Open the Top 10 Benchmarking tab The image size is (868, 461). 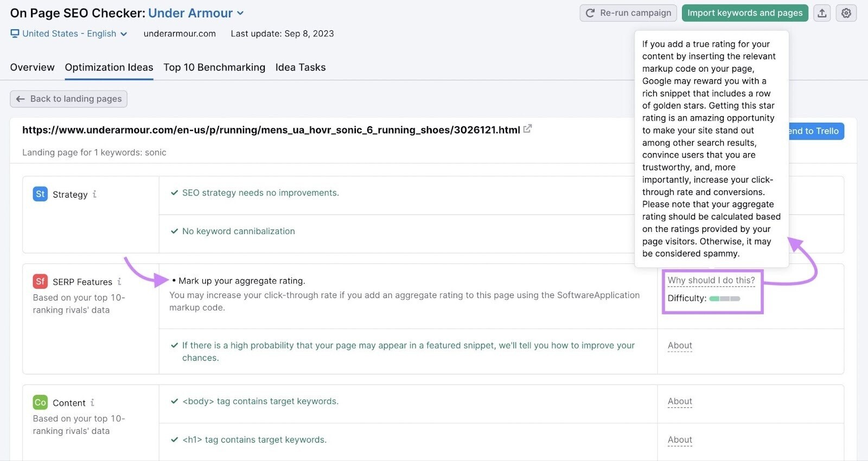pyautogui.click(x=214, y=67)
